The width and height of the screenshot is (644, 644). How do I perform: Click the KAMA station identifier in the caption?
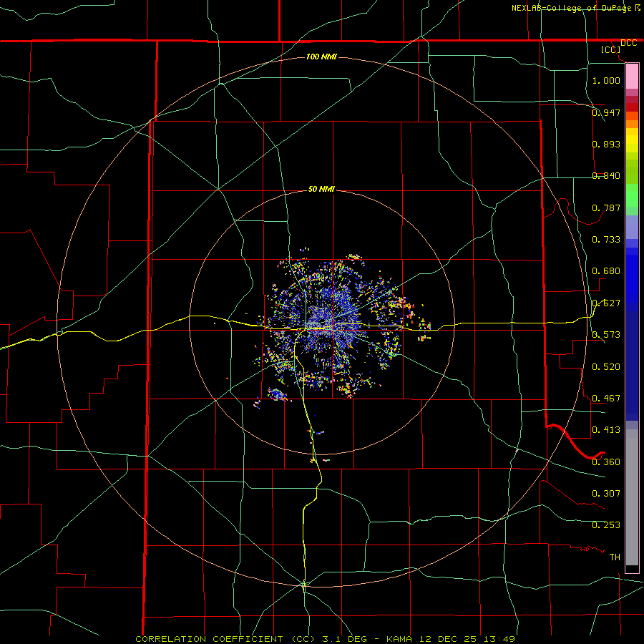[398, 639]
